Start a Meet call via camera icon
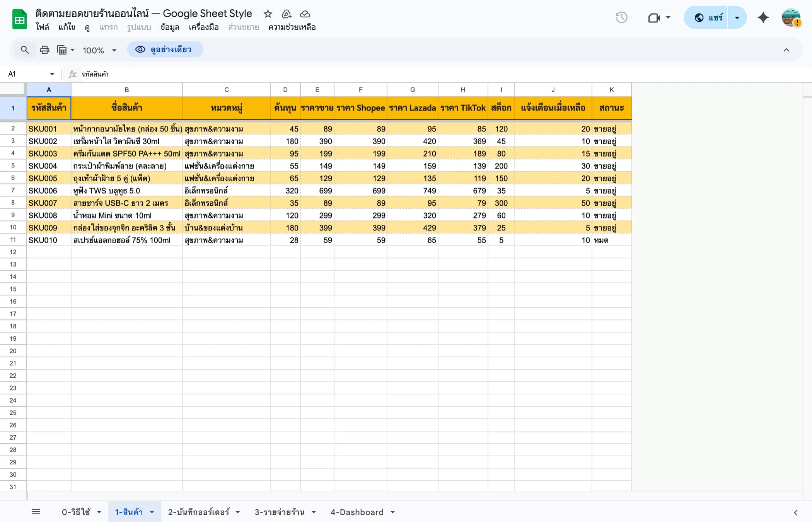The height and width of the screenshot is (522, 812). [x=654, y=17]
